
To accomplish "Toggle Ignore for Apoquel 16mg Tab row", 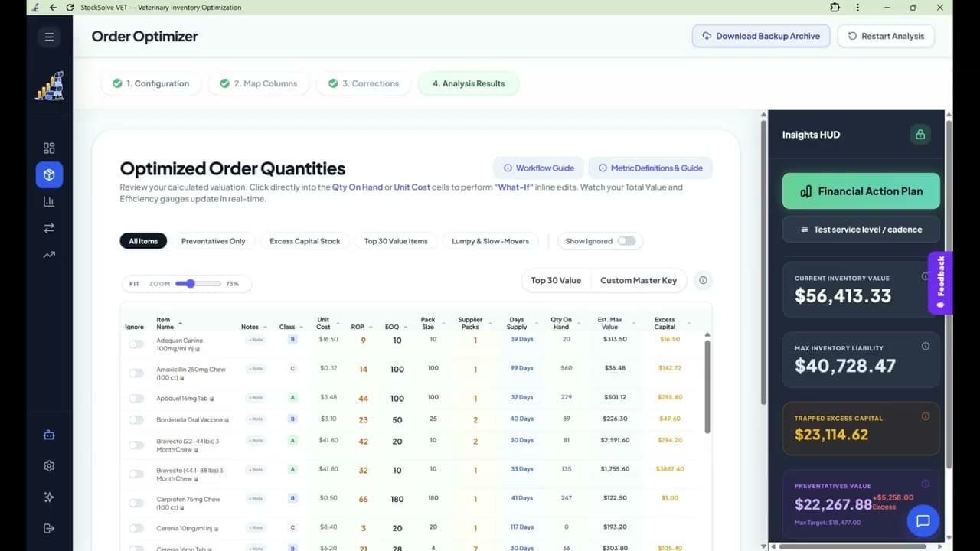I will 136,399.
